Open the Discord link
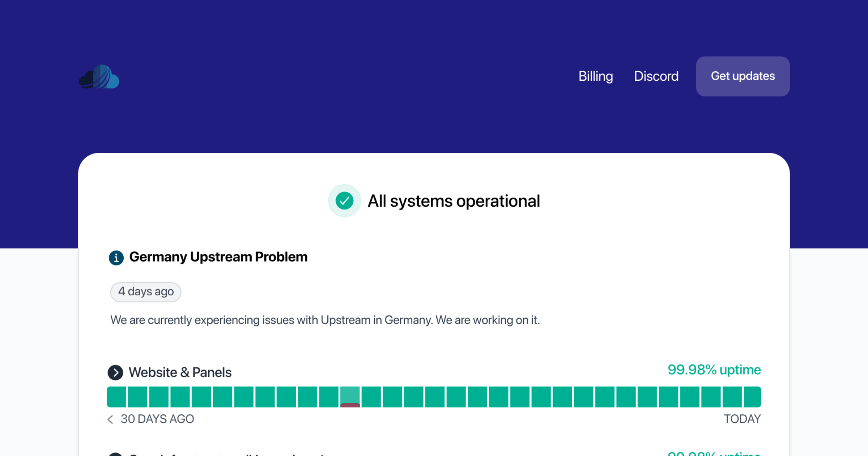 pos(656,76)
